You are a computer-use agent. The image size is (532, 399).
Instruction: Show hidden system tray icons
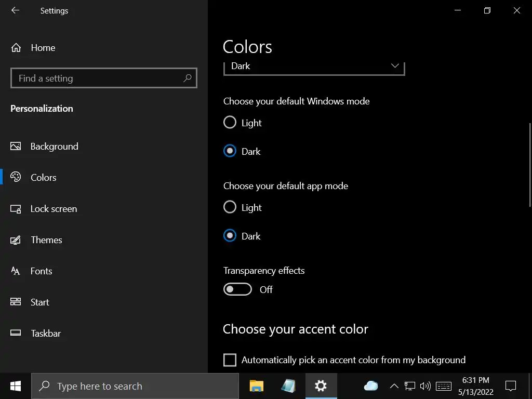click(394, 386)
